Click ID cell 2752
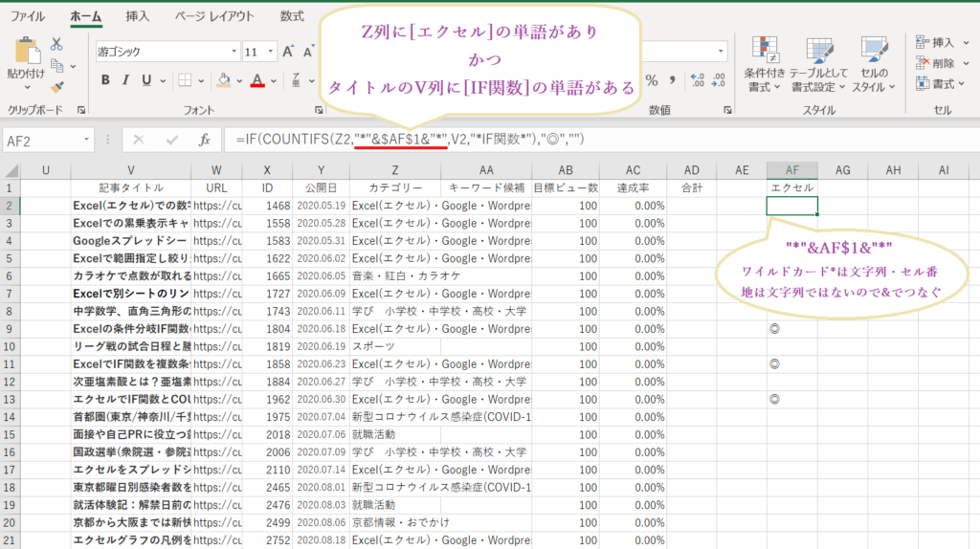The width and height of the screenshot is (980, 549). 268,540
